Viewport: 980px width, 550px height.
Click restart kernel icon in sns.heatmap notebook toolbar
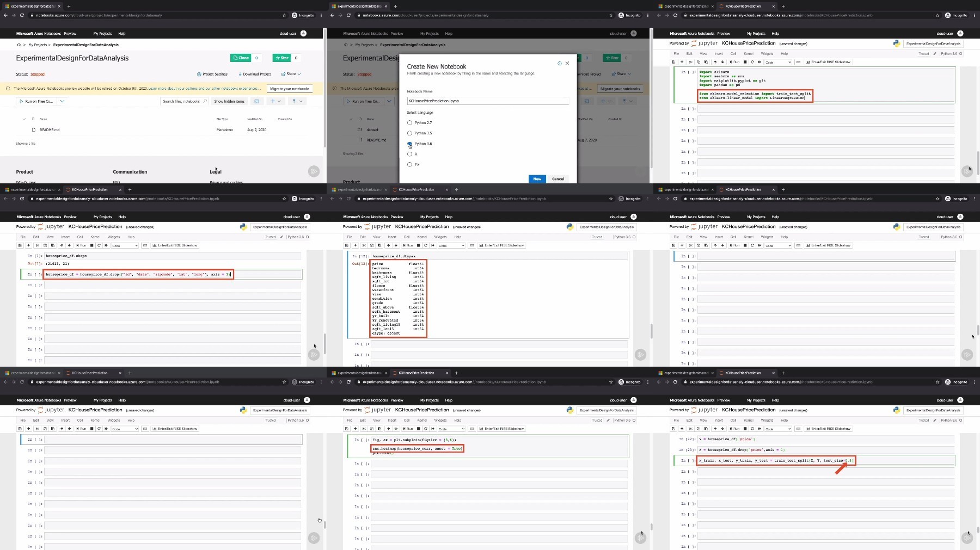click(426, 429)
